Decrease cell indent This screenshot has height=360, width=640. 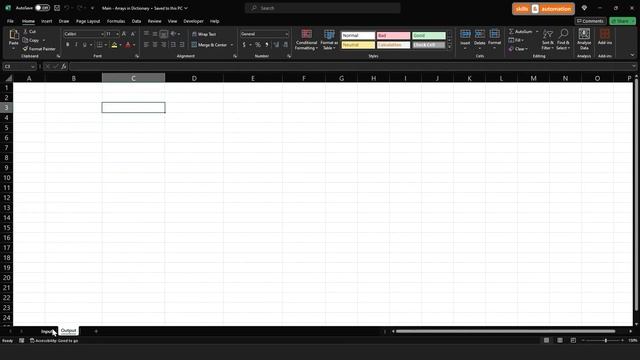click(x=173, y=45)
